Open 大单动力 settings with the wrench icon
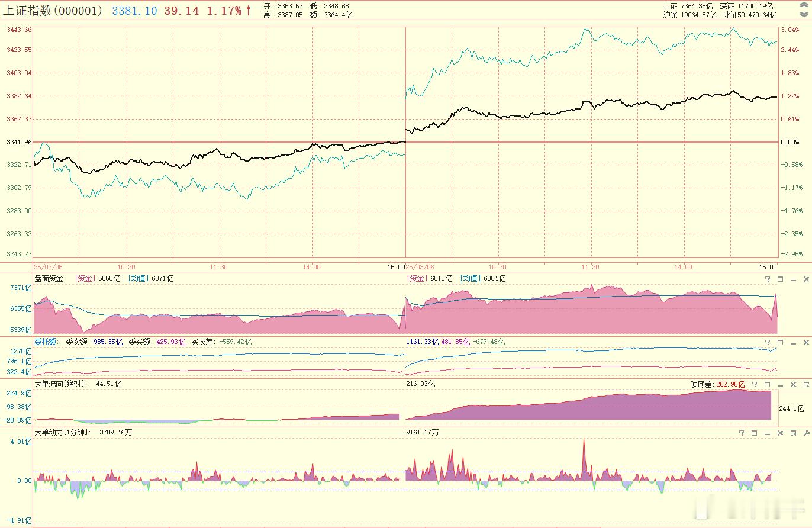This screenshot has width=812, height=528. [x=806, y=433]
